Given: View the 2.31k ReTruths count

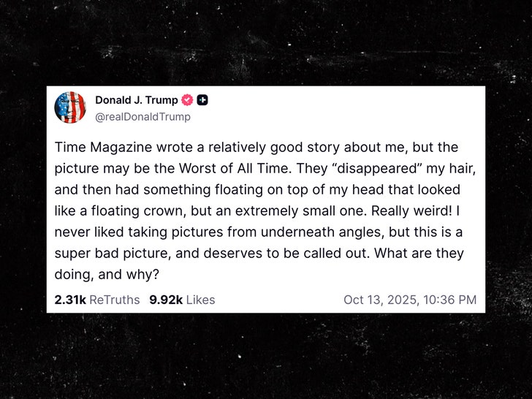Looking at the screenshot, I should 70,300.
